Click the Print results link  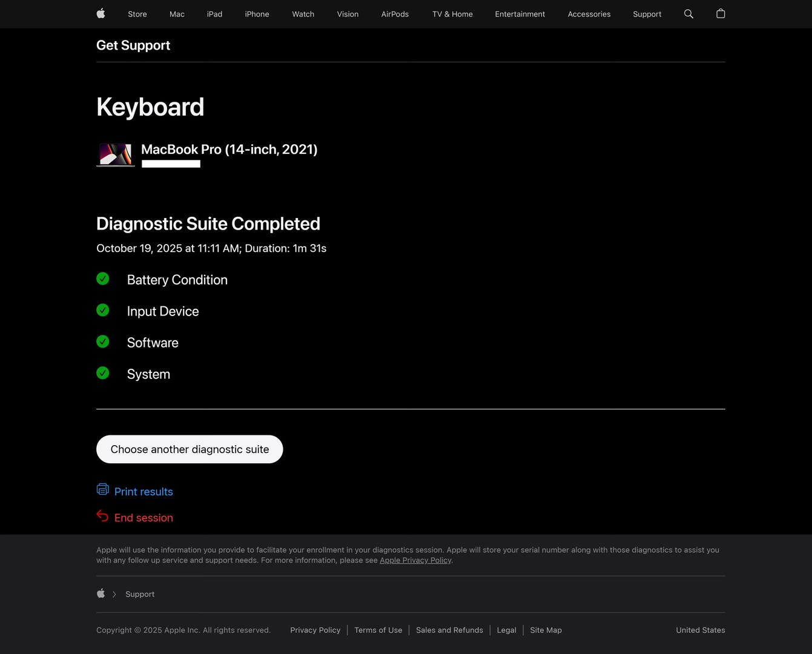(144, 492)
